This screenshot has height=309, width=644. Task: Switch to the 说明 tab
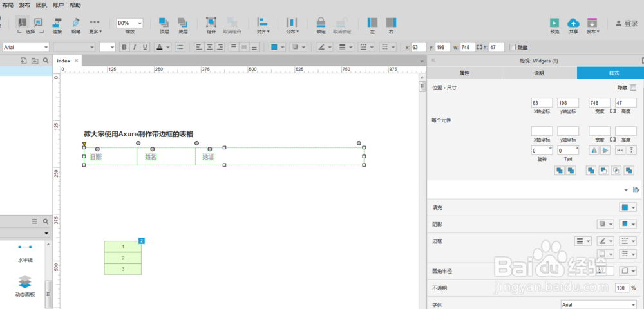click(539, 73)
